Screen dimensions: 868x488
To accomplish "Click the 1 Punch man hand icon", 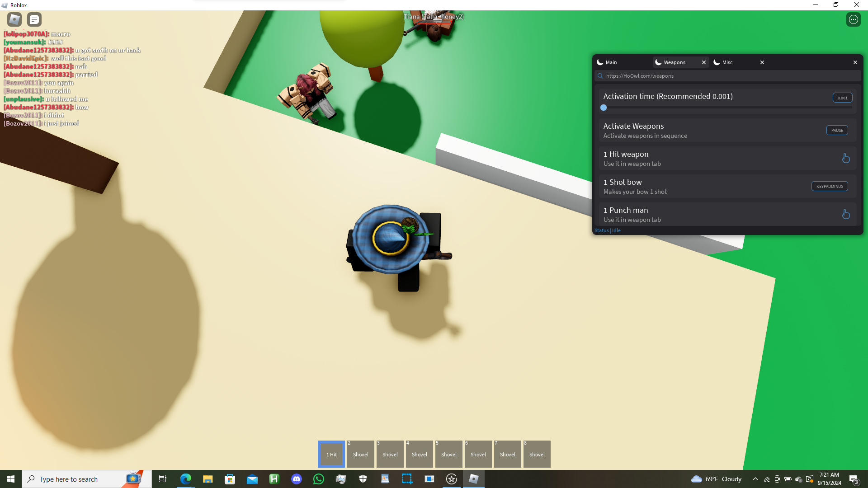I will tap(846, 214).
